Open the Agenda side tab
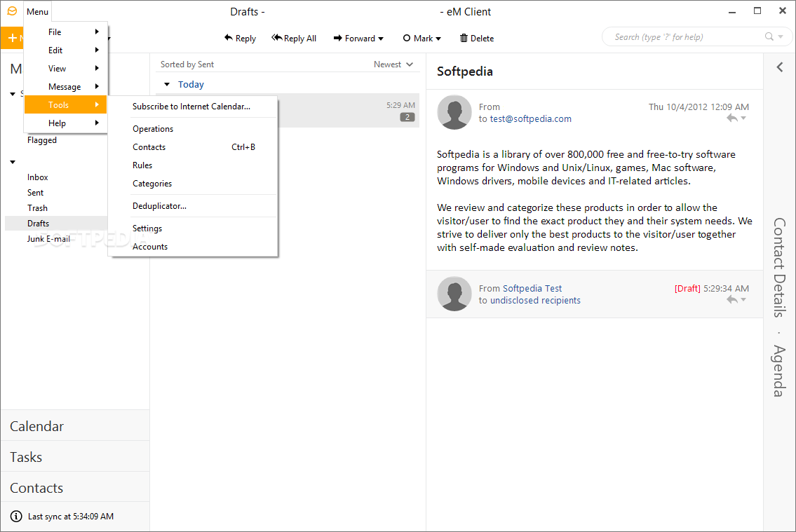 click(x=779, y=371)
